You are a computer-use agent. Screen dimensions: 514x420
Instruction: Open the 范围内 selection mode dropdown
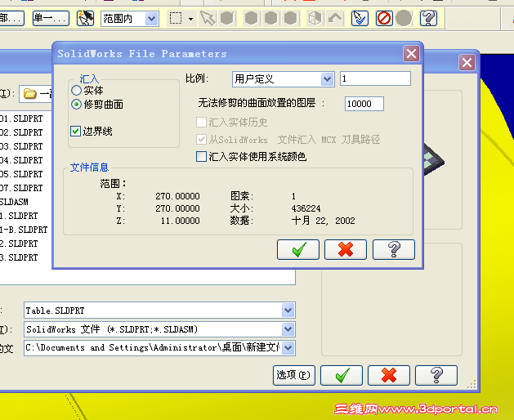151,19
